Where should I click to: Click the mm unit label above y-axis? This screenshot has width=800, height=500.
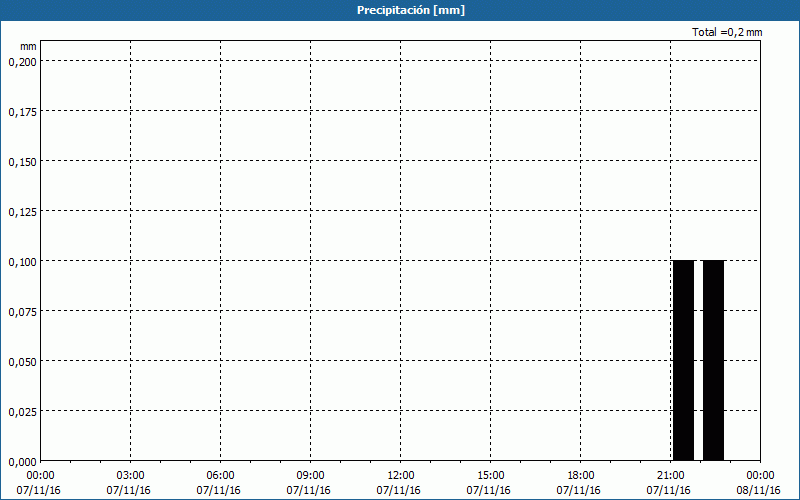click(28, 46)
